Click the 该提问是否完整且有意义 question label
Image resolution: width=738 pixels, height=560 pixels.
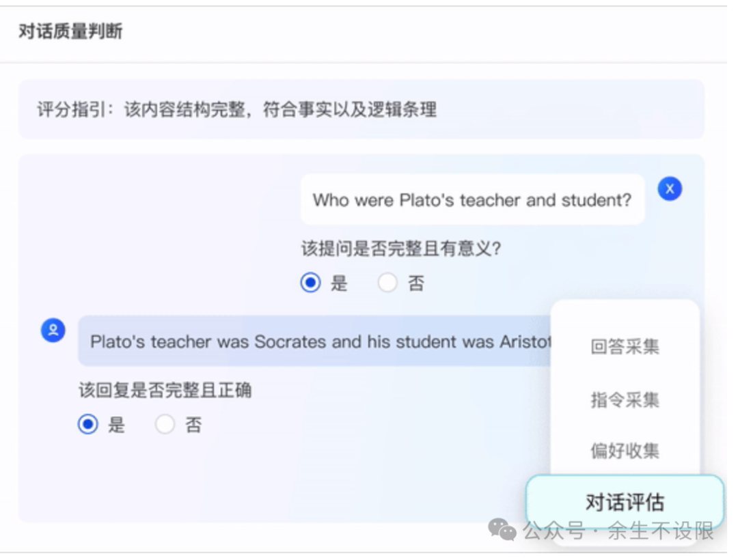tap(401, 249)
